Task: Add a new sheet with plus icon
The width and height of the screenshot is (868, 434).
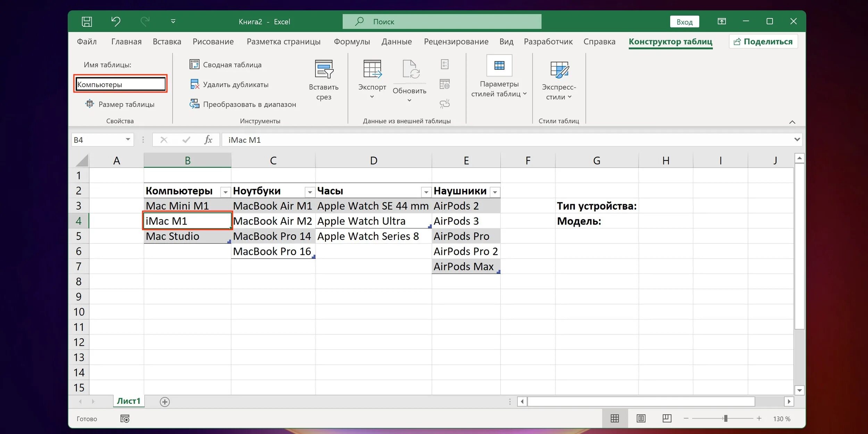Action: [x=165, y=402]
